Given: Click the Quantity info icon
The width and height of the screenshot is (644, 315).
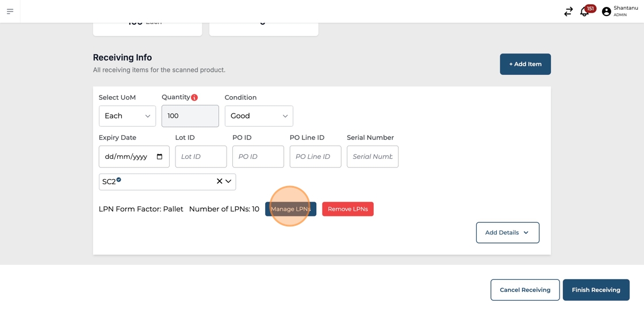Looking at the screenshot, I should tap(194, 97).
